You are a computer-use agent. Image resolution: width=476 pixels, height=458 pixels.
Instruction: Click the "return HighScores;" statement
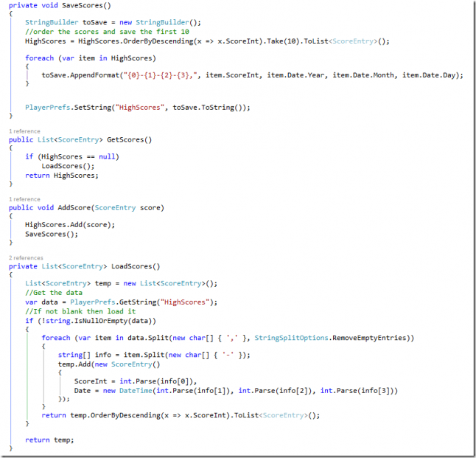(x=61, y=176)
